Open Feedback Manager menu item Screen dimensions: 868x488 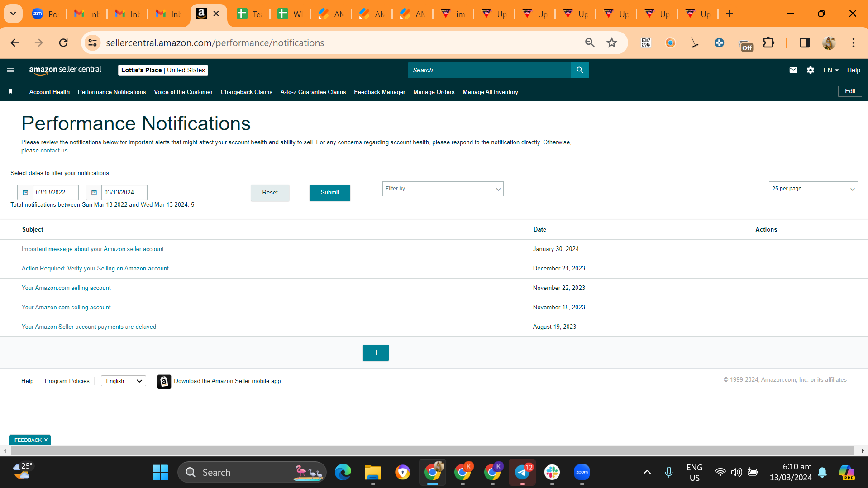pos(380,92)
